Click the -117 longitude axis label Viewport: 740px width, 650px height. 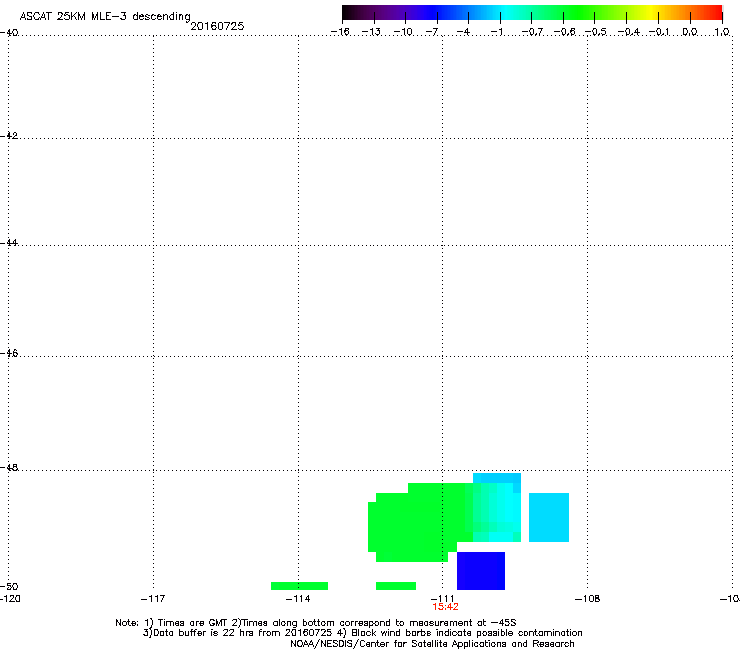pyautogui.click(x=153, y=599)
